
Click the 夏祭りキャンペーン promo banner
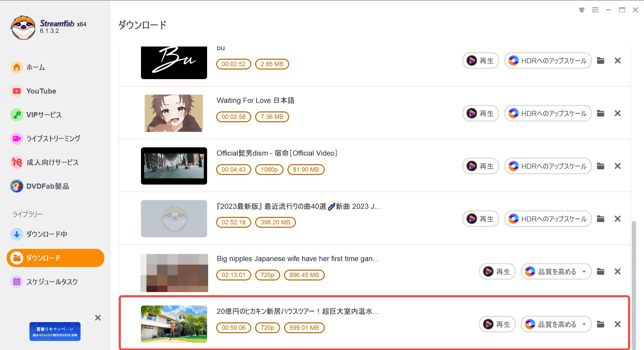point(55,332)
